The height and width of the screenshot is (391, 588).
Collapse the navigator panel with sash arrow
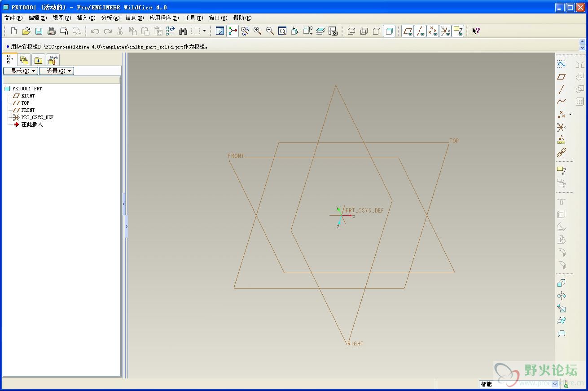point(124,204)
